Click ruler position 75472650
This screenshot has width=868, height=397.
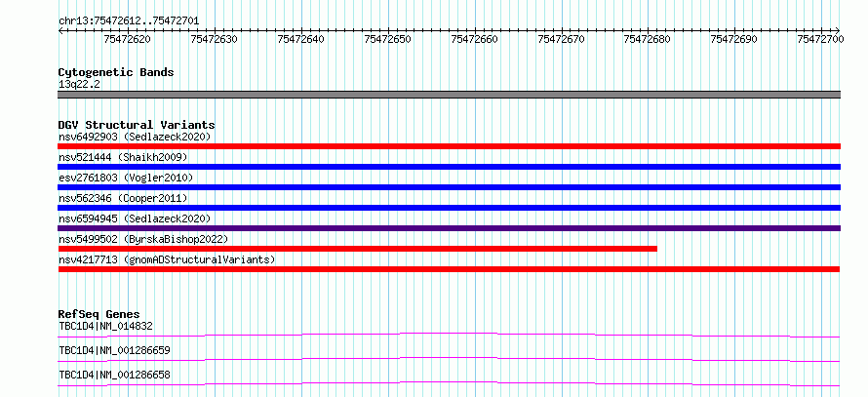coord(387,39)
